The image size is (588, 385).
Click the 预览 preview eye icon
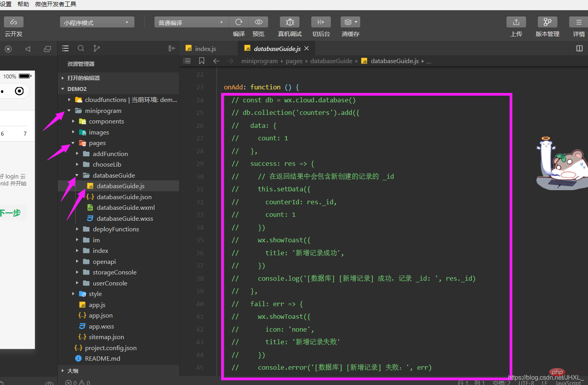258,22
